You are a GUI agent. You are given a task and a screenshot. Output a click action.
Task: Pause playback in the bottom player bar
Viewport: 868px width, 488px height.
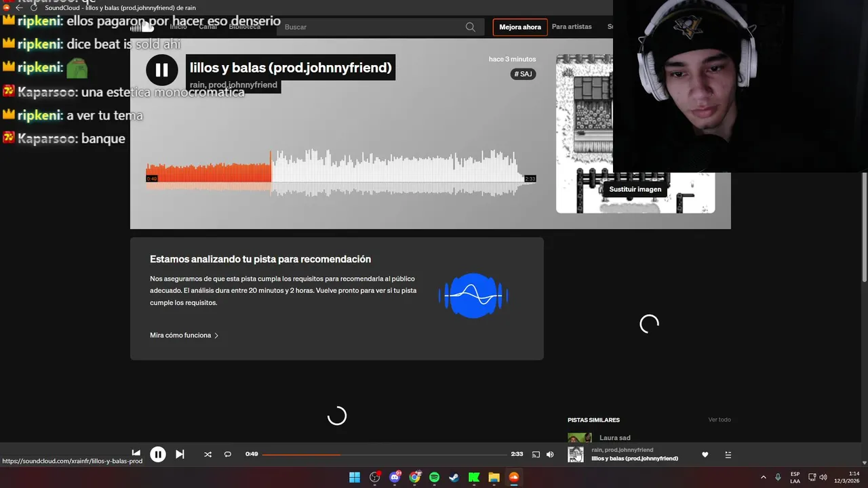point(158,455)
